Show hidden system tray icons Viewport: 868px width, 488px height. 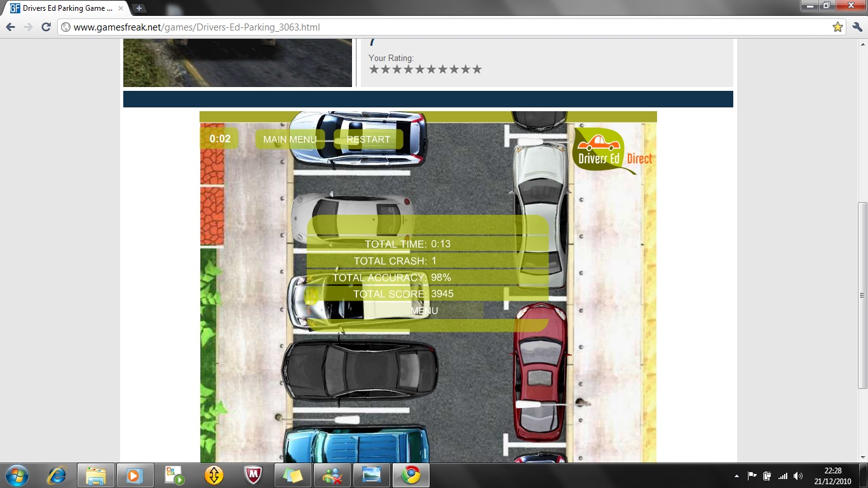736,475
